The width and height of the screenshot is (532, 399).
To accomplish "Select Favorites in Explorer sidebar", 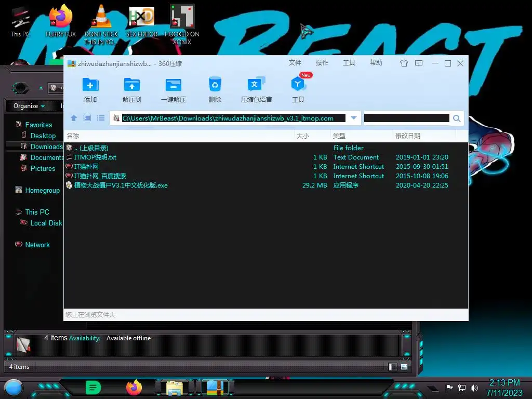I will [38, 125].
